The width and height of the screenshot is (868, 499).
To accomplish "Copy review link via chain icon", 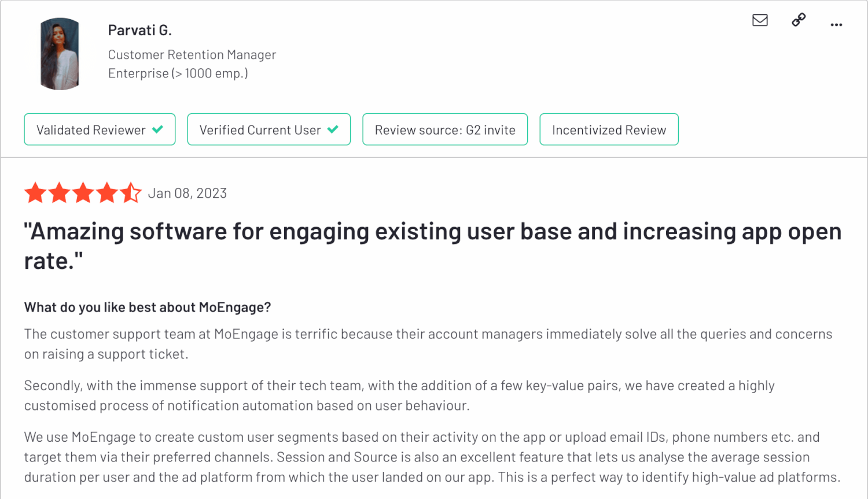I will [799, 20].
